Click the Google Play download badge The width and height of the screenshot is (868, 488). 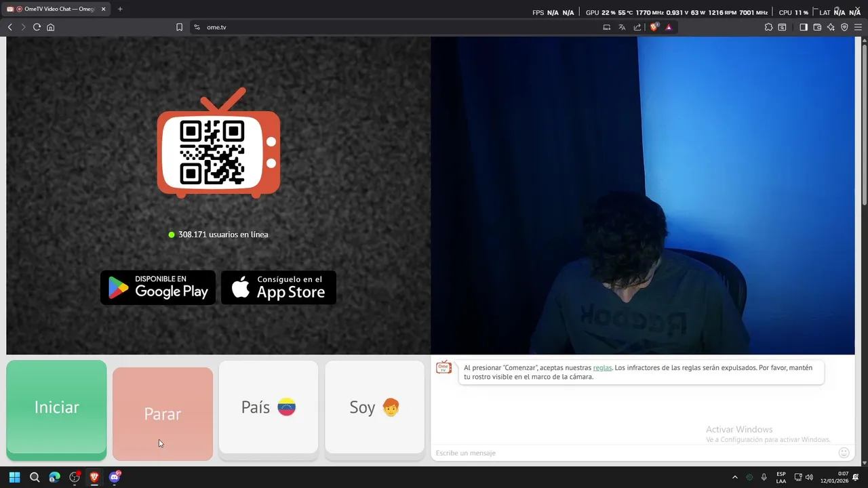point(158,287)
